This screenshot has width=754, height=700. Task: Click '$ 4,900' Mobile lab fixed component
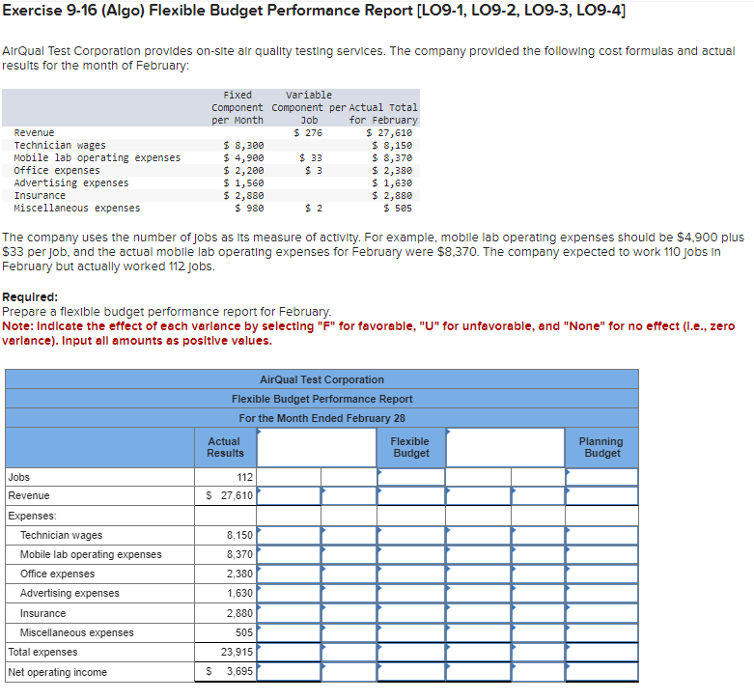pyautogui.click(x=244, y=157)
